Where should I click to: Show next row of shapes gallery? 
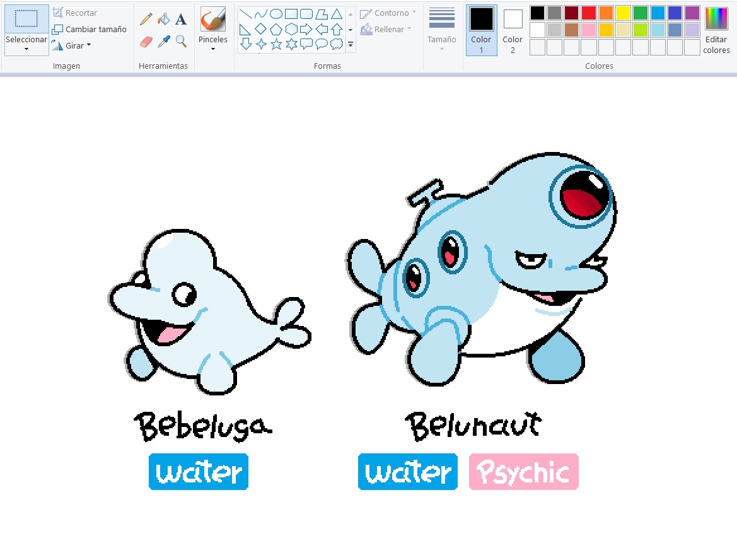[351, 30]
